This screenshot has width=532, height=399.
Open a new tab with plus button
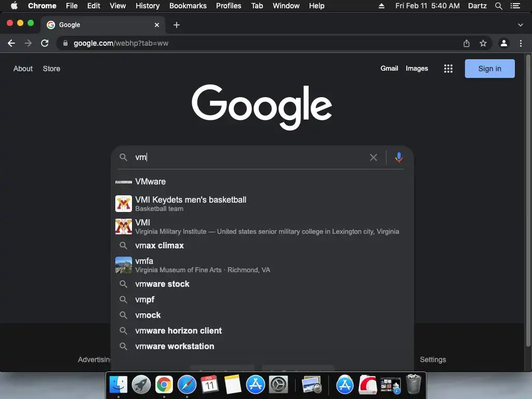(177, 25)
